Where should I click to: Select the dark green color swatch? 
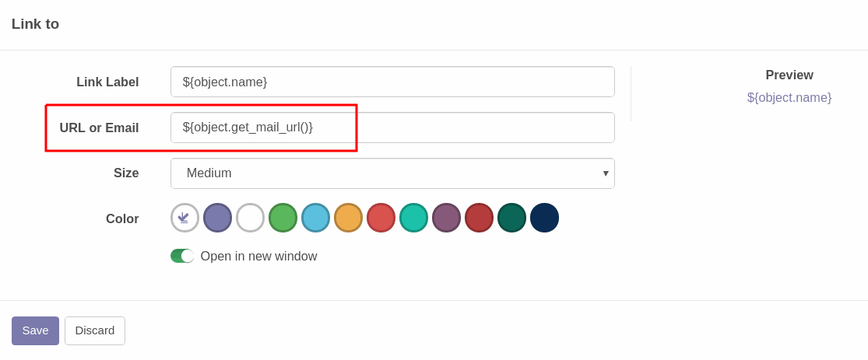pos(511,218)
